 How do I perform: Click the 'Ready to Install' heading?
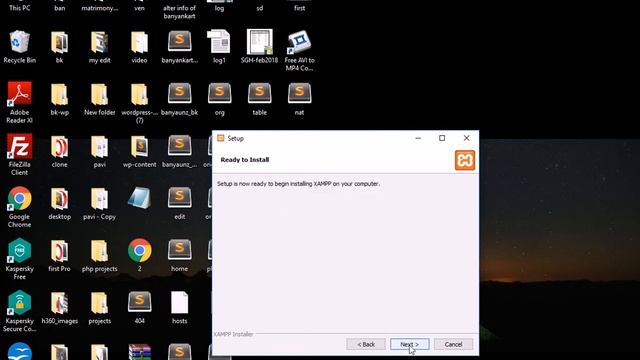pyautogui.click(x=244, y=160)
